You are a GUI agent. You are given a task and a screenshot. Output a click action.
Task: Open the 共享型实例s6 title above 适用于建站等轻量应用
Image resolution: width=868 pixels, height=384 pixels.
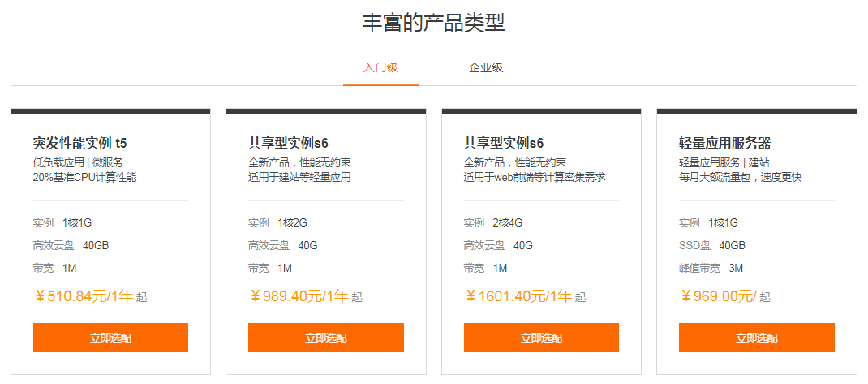[x=288, y=143]
